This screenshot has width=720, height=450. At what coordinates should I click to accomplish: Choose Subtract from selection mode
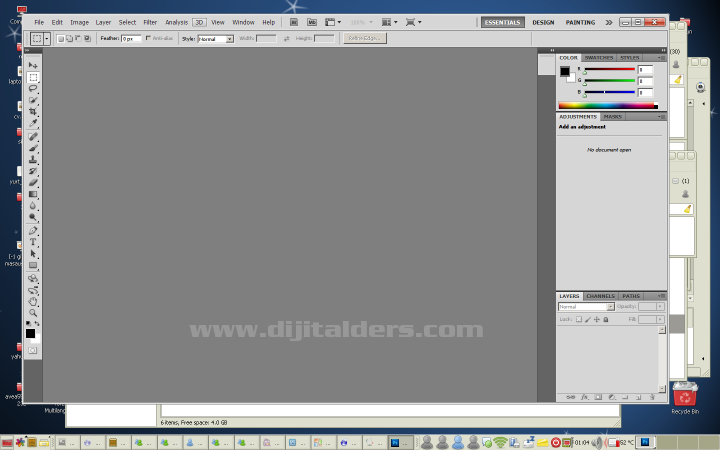pos(78,39)
